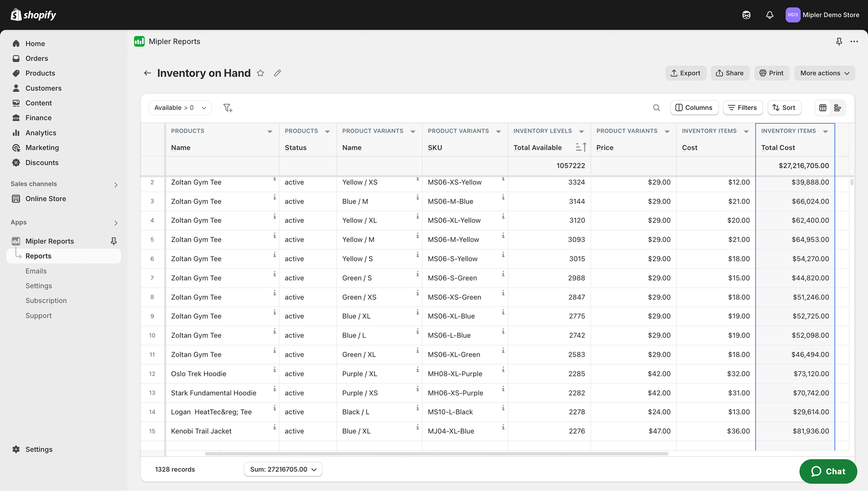Expand the Products Name column header menu
Screen dimensions: 868x491
point(270,131)
